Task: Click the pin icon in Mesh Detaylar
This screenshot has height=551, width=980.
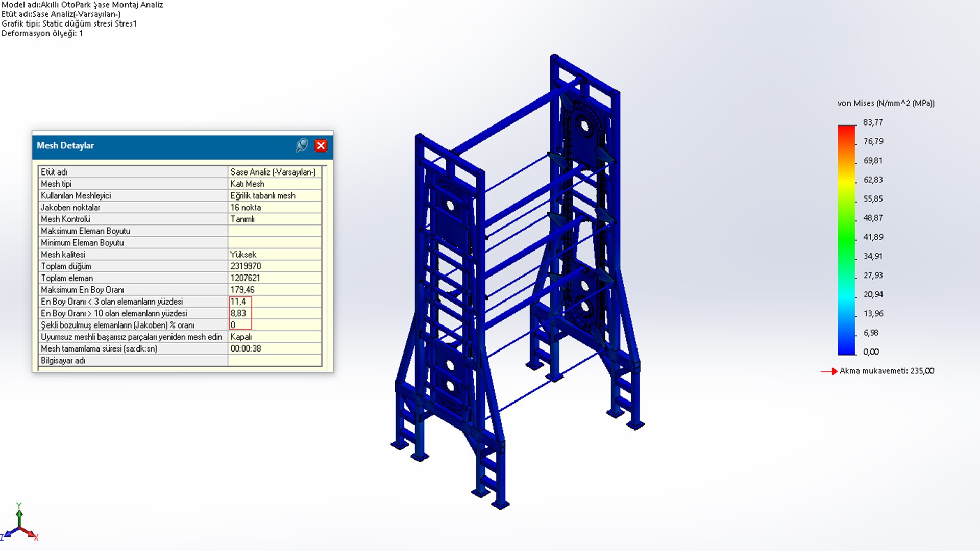Action: 302,145
